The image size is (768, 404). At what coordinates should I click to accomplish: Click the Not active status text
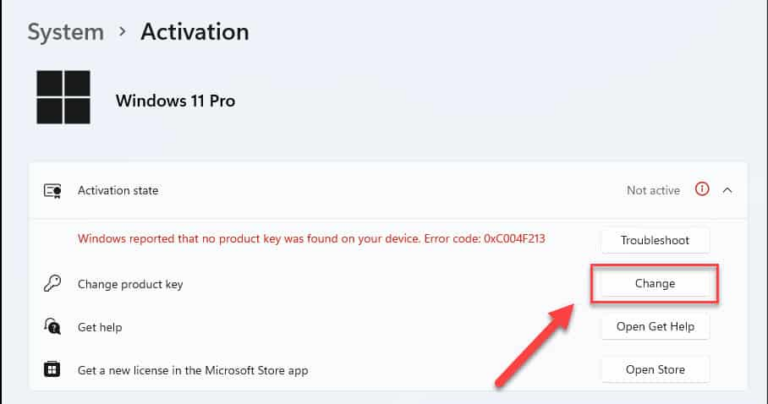(x=653, y=190)
